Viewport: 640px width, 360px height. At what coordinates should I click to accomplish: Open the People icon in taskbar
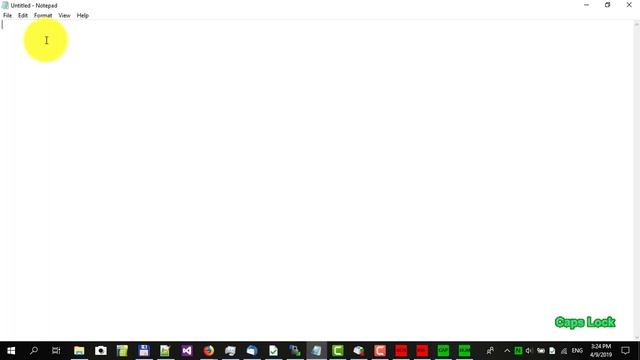[490, 351]
